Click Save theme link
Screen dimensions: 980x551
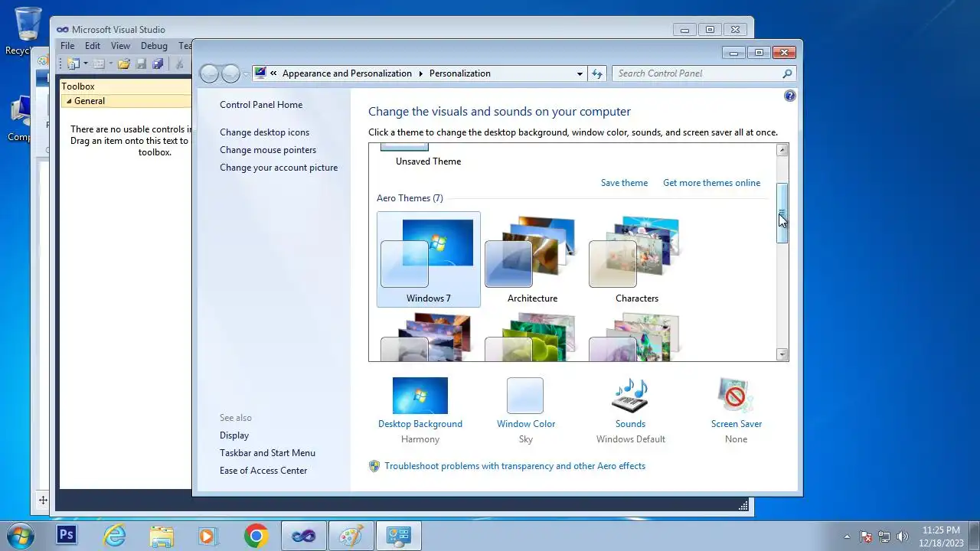pyautogui.click(x=624, y=183)
